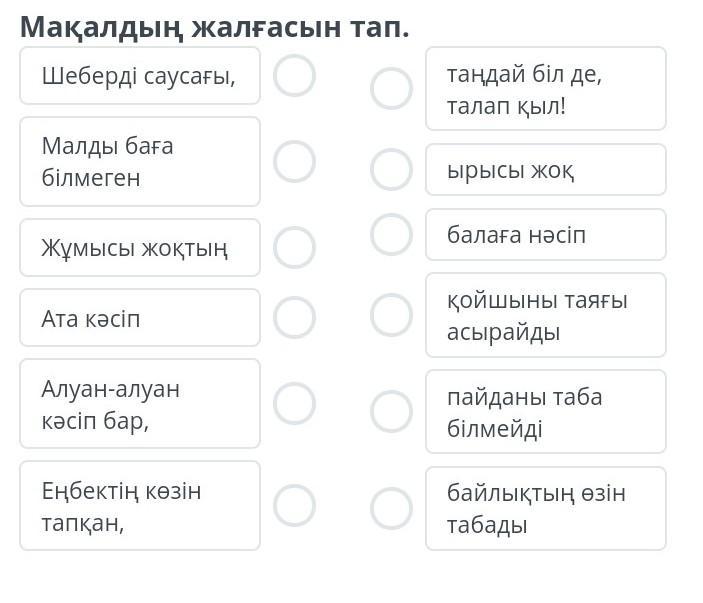Select the radio circle beside 'таңдай біл де, талап қыл!'
Screen dimensions: 703x603
tap(391, 88)
